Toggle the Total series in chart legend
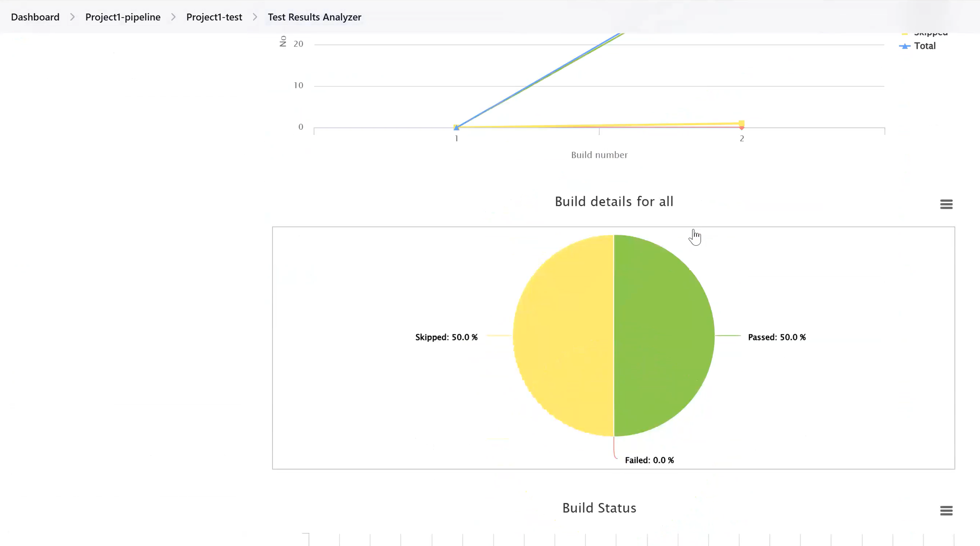This screenshot has height=546, width=980. [x=924, y=46]
